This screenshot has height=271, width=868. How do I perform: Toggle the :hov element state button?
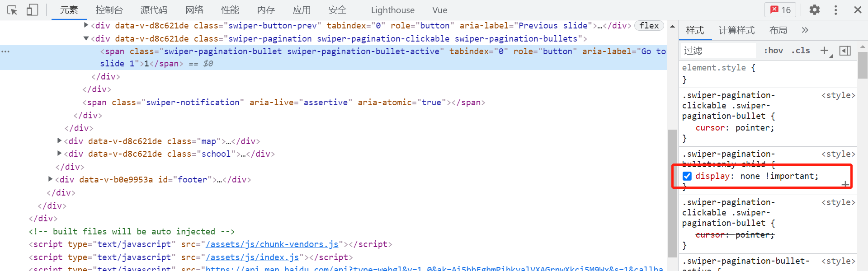pyautogui.click(x=774, y=51)
